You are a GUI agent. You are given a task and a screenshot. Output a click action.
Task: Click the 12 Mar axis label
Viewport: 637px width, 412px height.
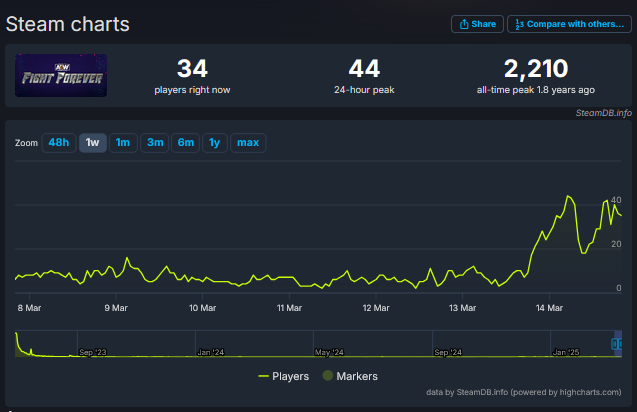(x=376, y=308)
